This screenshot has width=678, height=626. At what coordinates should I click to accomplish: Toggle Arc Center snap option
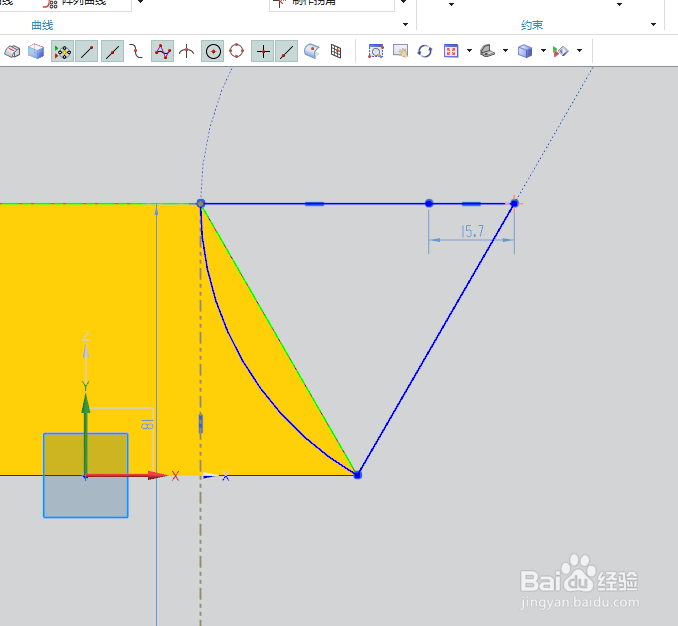pos(213,51)
